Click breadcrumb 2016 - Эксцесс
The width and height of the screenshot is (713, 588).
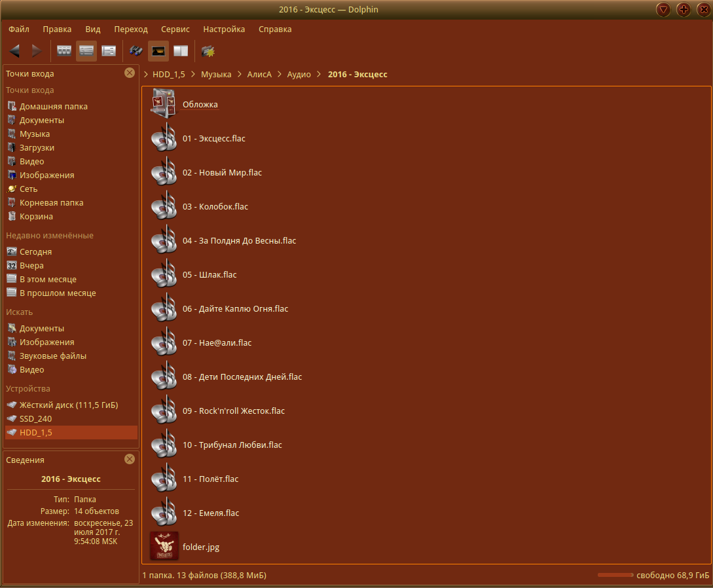(357, 74)
